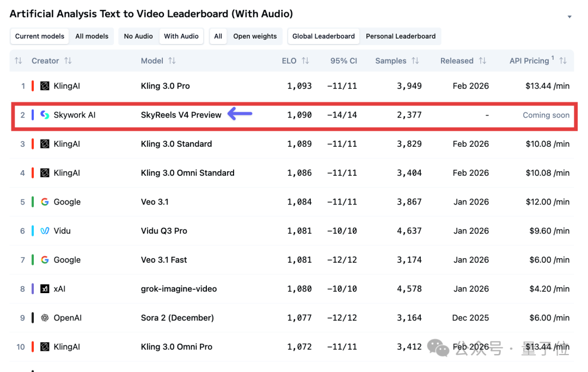Image resolution: width=588 pixels, height=372 pixels.
Task: Click the Skywork AI logo icon
Action: [45, 115]
